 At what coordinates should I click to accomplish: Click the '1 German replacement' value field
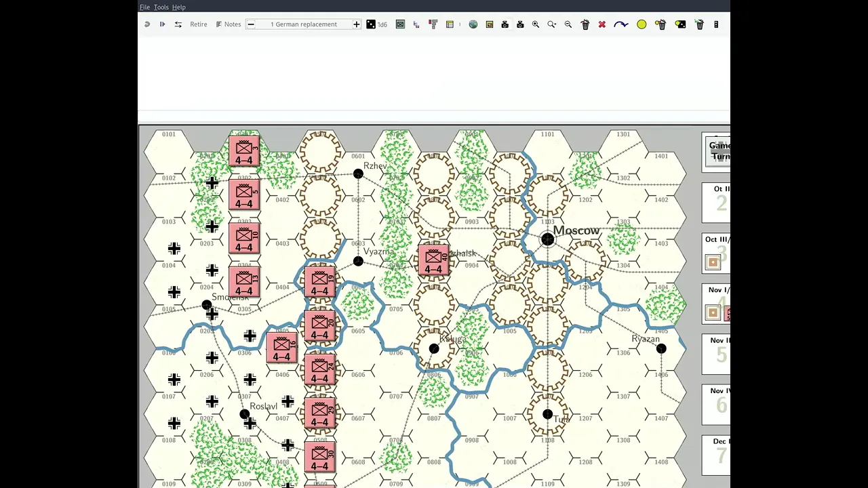pos(303,24)
